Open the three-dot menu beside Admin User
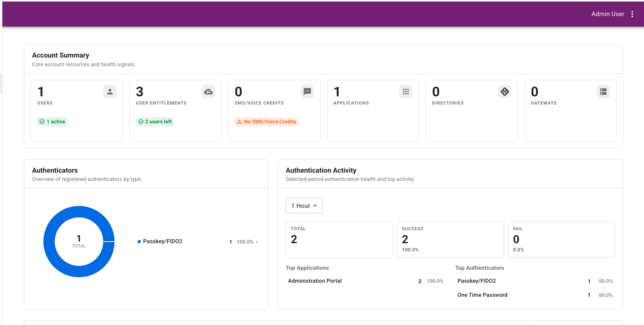Viewport: 644px width, 325px height. (x=632, y=14)
